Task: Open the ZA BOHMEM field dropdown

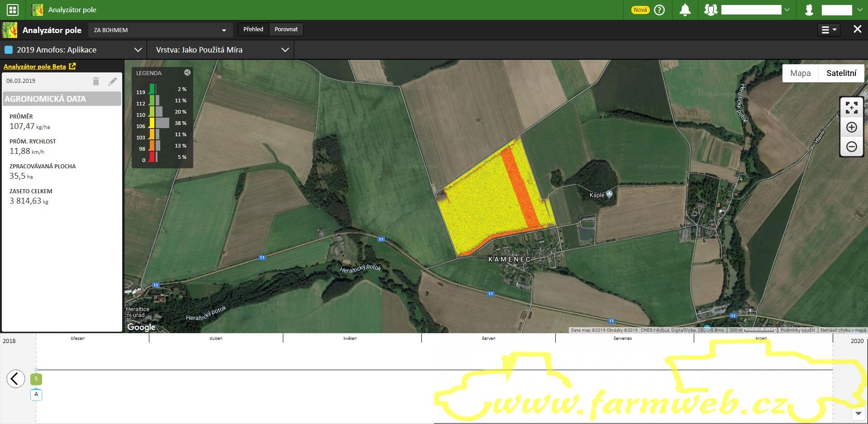Action: click(x=160, y=30)
